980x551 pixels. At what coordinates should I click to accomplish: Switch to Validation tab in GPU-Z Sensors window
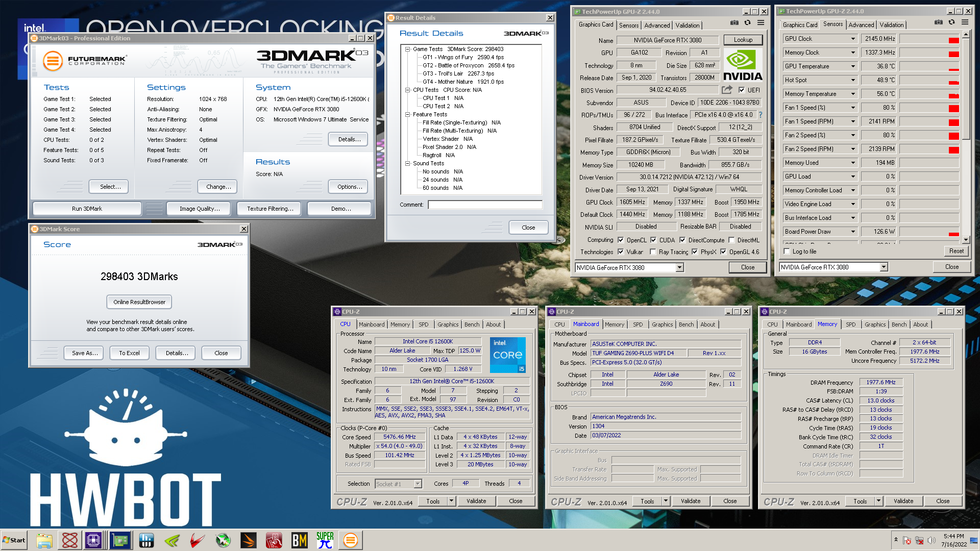891,25
